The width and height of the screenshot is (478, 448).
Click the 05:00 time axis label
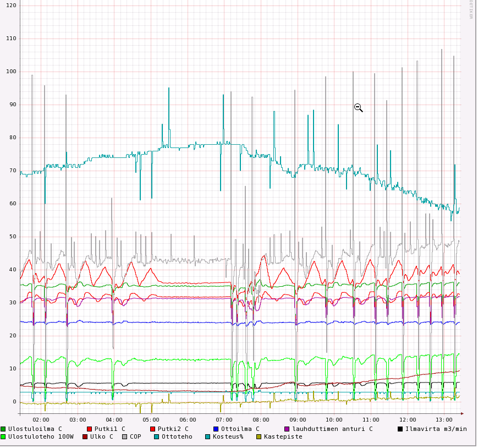151,421
